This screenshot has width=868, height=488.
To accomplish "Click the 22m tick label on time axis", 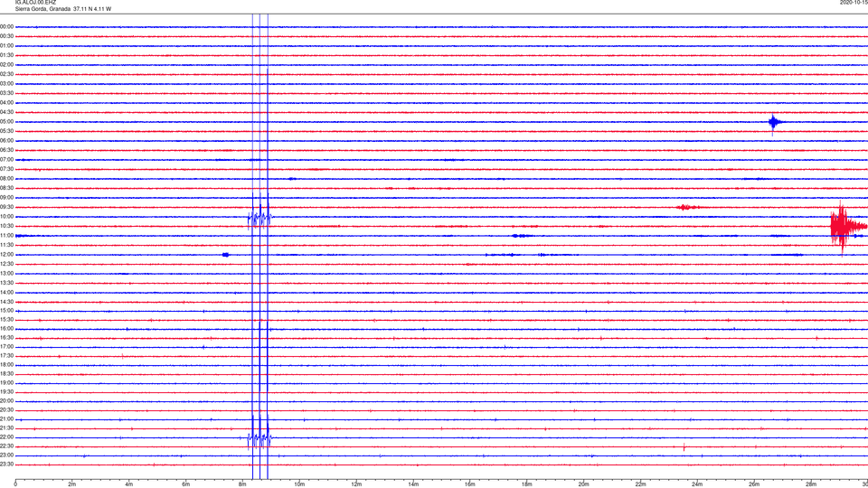I will [640, 484].
